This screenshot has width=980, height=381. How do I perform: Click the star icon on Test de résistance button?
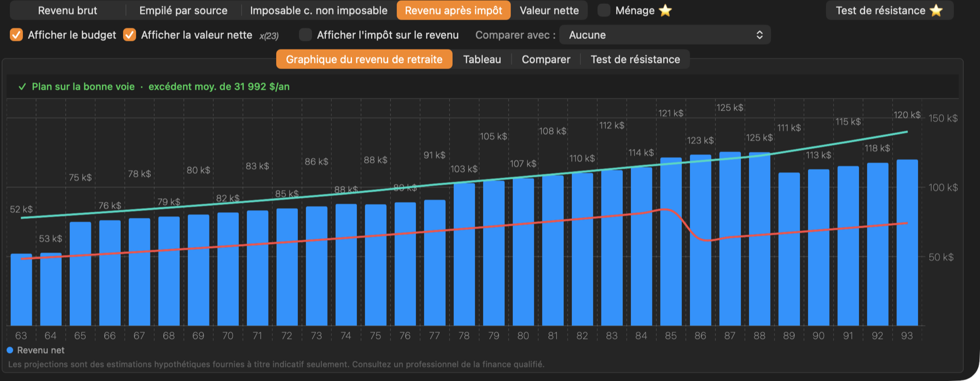(x=935, y=10)
